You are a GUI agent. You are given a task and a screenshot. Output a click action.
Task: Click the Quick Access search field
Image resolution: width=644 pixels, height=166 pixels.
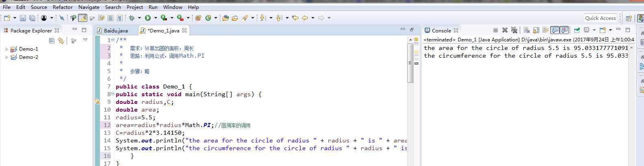coord(601,18)
